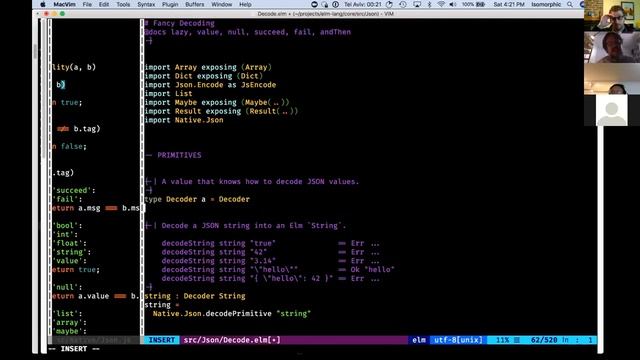This screenshot has height=360, width=640.
Task: Click the -- INSERT -- command line text
Action: pyautogui.click(x=74, y=349)
